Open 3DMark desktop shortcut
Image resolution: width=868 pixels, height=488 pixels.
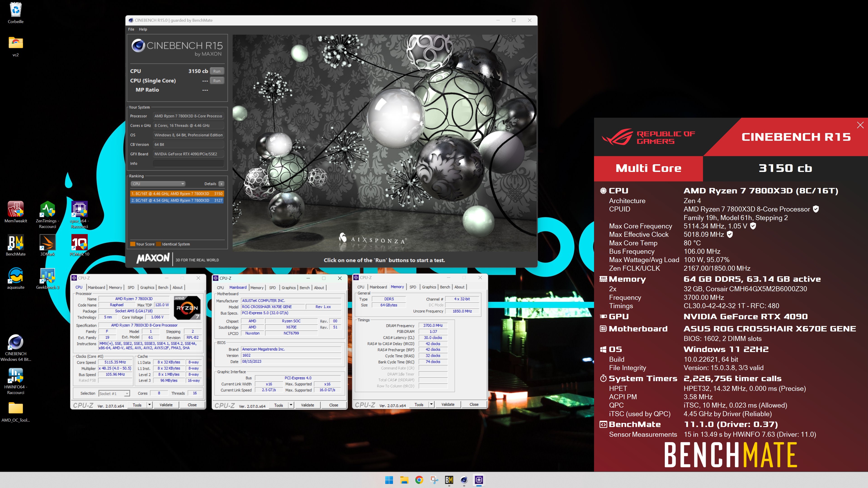(x=47, y=242)
